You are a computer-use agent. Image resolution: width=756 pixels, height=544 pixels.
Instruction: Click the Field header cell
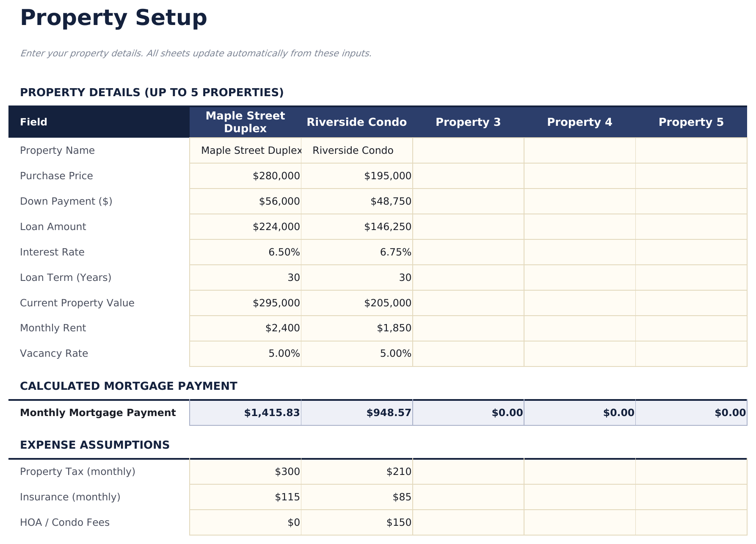34,122
